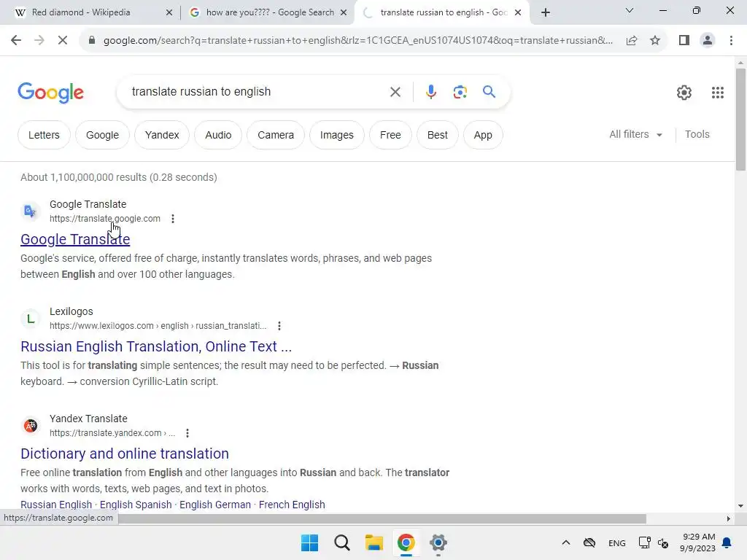747x560 pixels.
Task: Open a new browser tab
Action: tap(546, 12)
